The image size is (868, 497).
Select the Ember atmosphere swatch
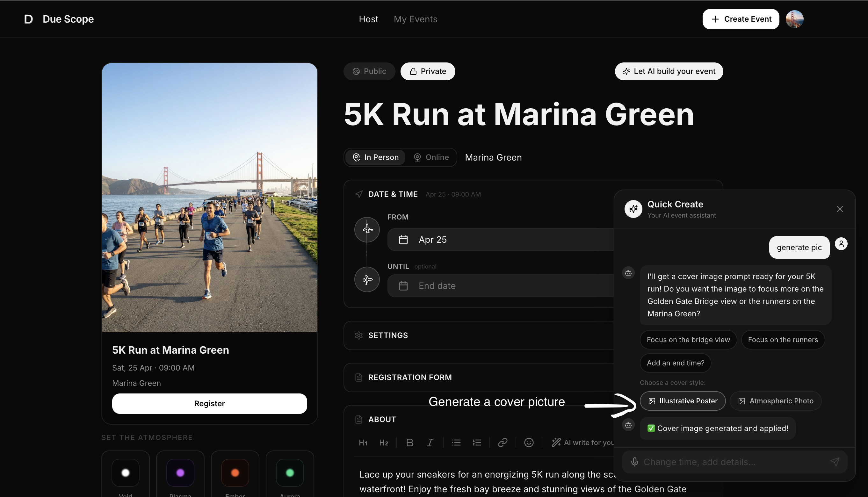click(235, 473)
